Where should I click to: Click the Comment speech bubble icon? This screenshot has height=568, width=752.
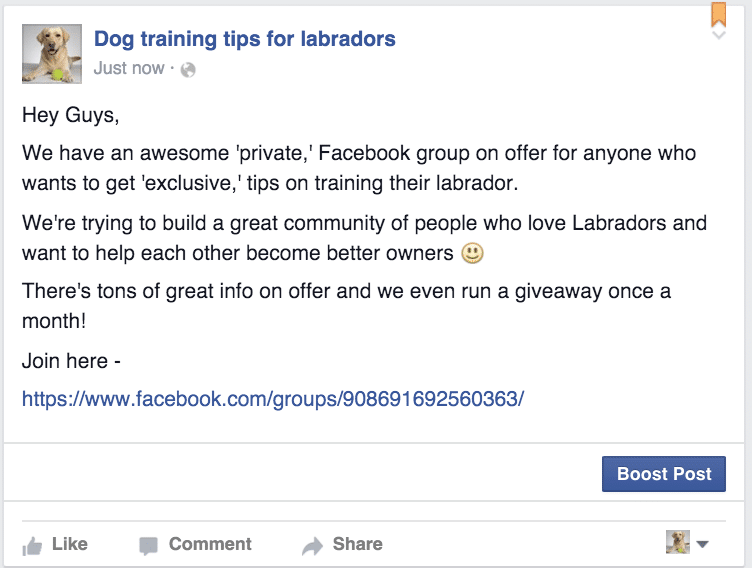[x=148, y=546]
